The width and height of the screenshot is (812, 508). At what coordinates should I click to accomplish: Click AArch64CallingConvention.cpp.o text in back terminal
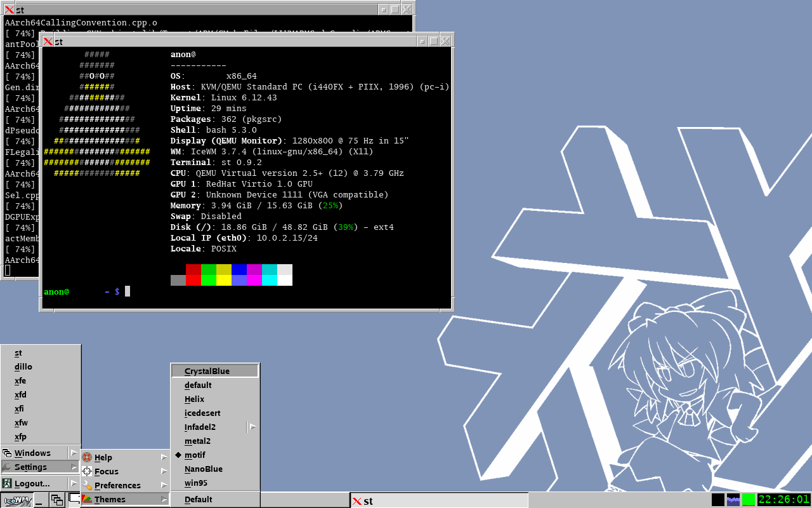(81, 22)
